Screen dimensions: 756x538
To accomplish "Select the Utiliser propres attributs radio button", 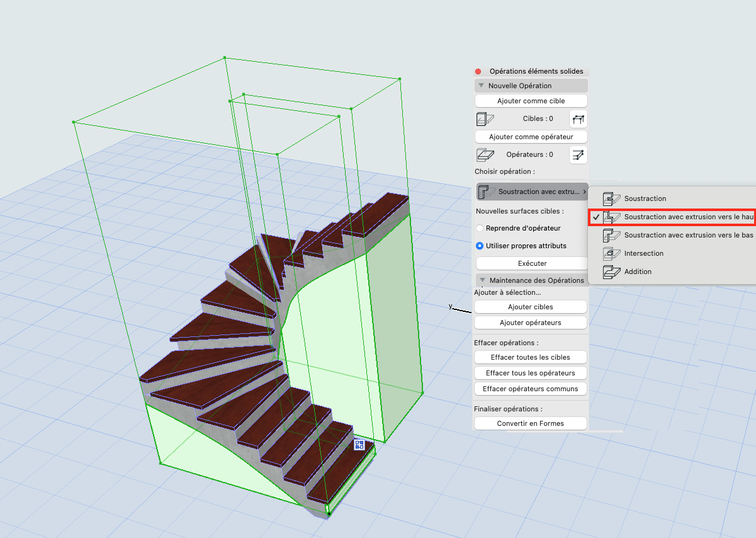I will (480, 246).
